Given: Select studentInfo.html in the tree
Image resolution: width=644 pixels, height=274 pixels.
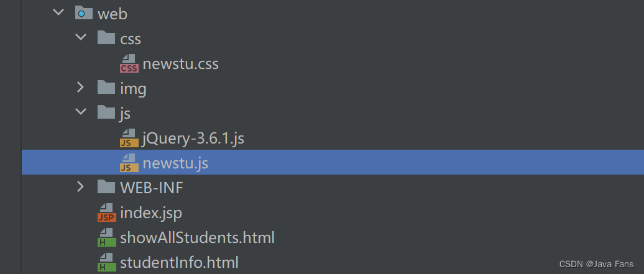Looking at the screenshot, I should (179, 262).
